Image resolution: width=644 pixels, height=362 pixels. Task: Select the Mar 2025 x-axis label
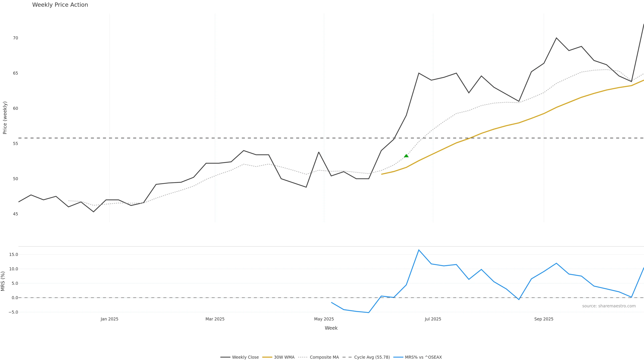click(x=215, y=319)
